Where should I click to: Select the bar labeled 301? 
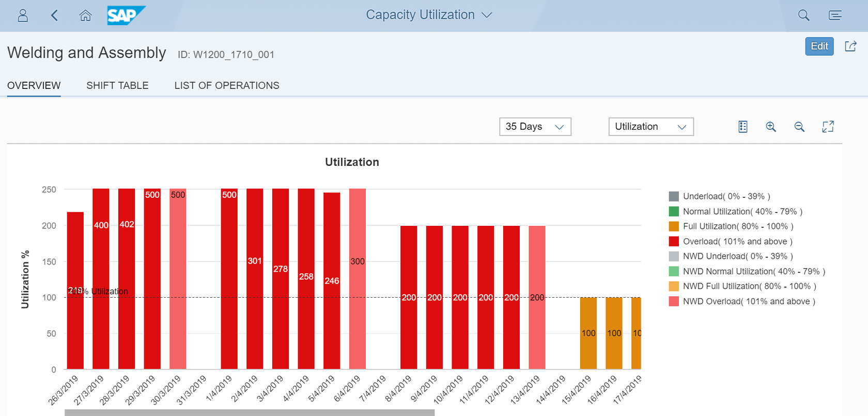[x=255, y=279]
